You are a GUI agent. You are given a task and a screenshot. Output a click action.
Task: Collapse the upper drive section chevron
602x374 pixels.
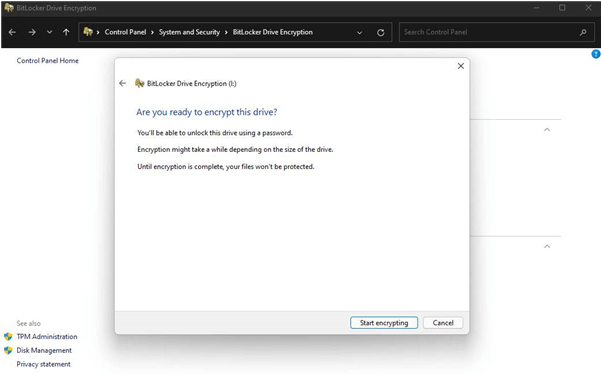click(x=547, y=130)
